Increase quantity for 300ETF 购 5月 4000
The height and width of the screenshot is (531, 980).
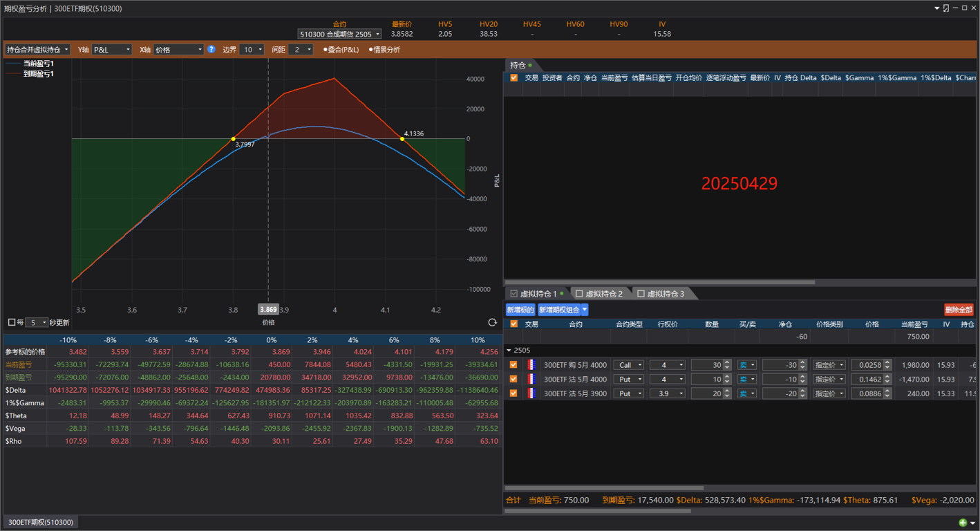pos(727,362)
